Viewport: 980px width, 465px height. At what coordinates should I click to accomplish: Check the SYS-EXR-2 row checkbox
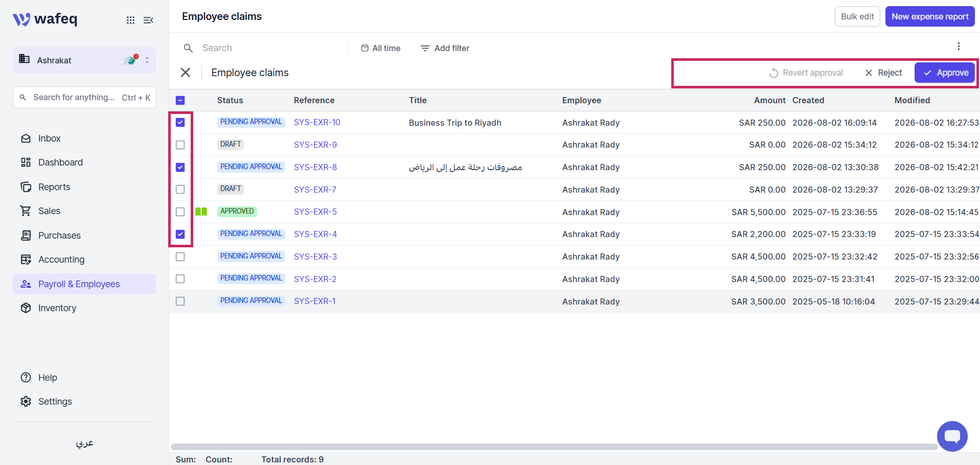coord(180,279)
